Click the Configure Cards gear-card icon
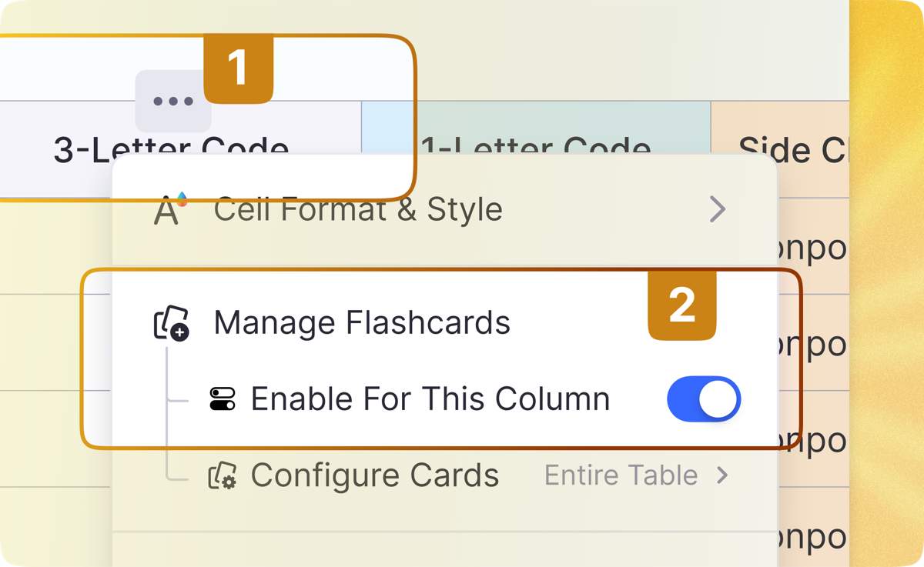 223,475
